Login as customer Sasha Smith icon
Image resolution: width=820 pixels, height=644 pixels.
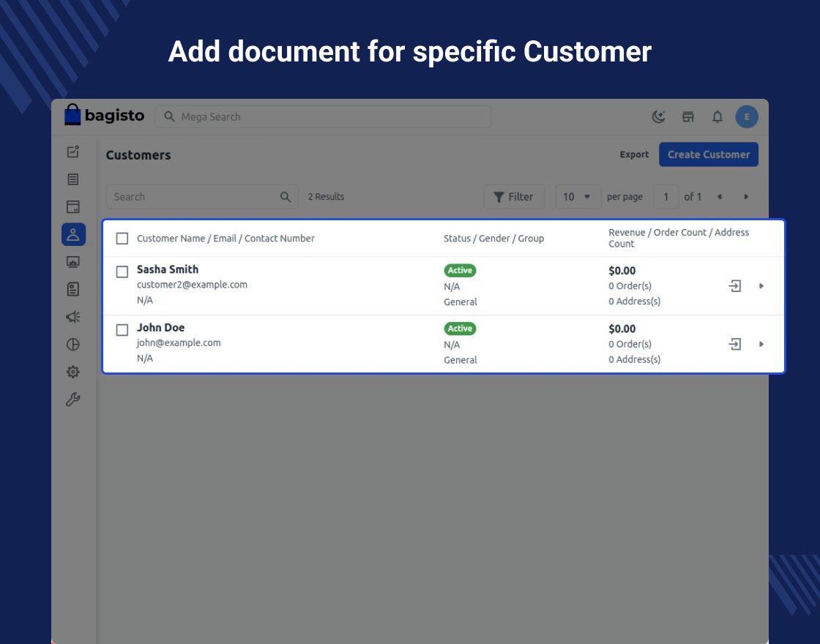pos(735,286)
